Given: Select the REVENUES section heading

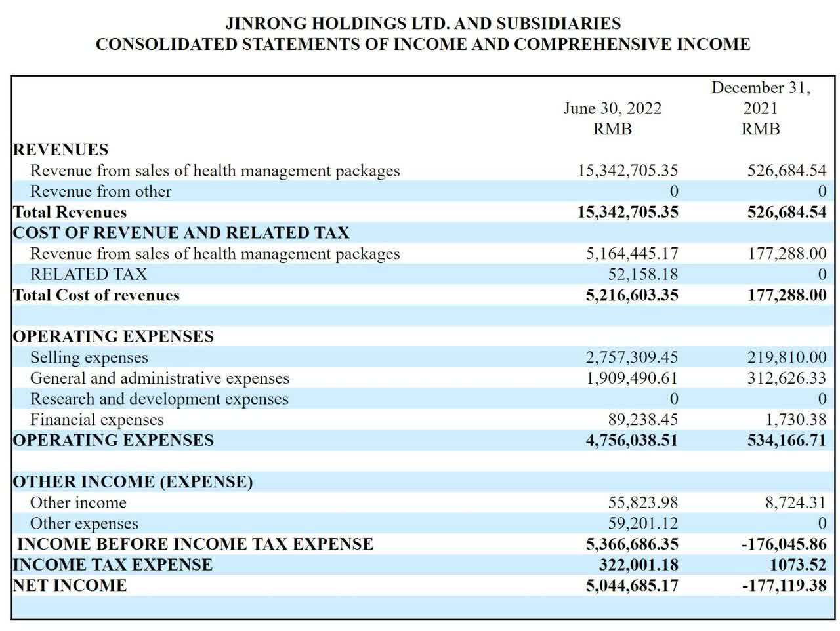Looking at the screenshot, I should click(x=60, y=150).
